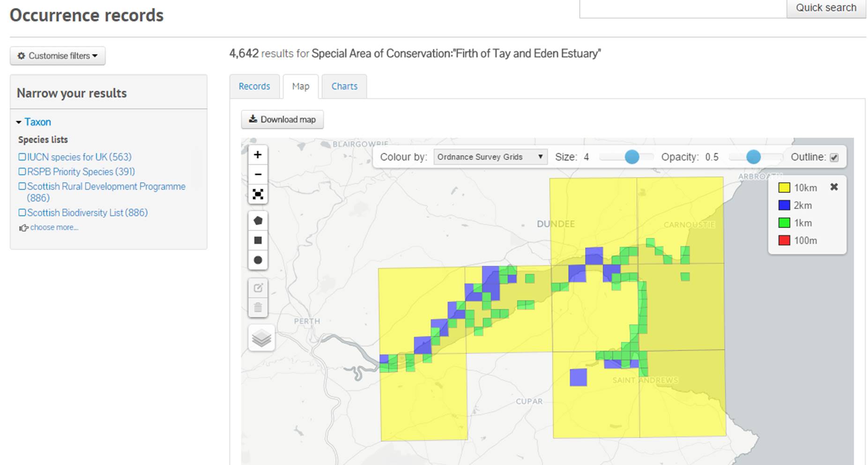This screenshot has height=465, width=868.
Task: Click the Cupar label on the map
Action: pos(529,401)
